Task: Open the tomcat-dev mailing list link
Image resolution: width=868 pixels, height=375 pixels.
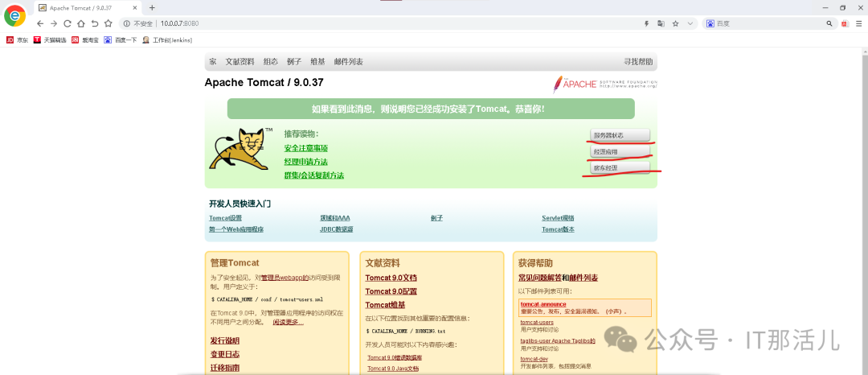Action: tap(534, 359)
